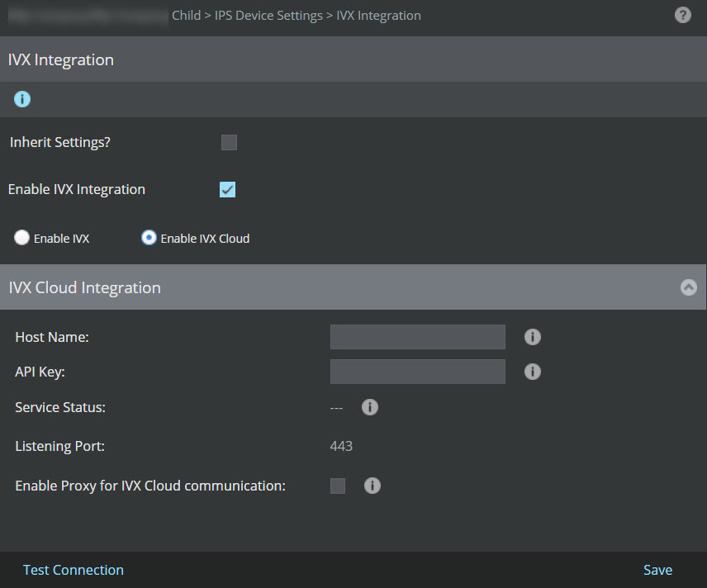Click the Listening Port: label
Screen dimensions: 707x588
[x=60, y=447]
